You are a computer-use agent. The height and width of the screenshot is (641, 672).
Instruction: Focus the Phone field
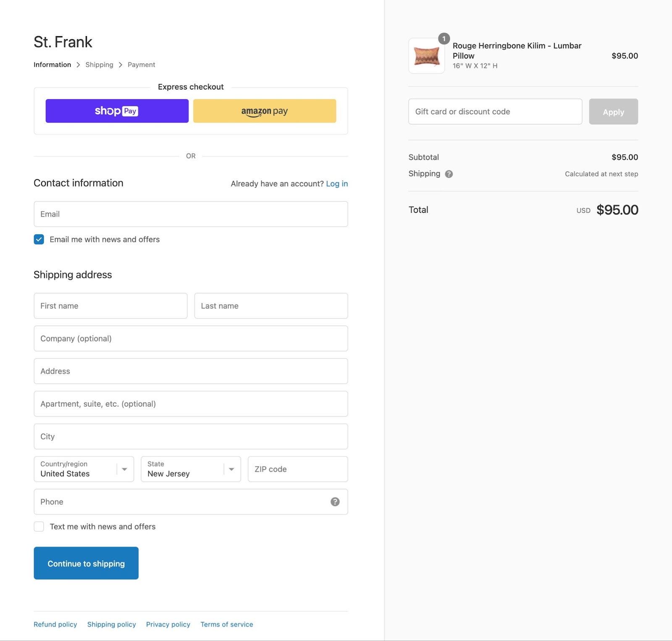coord(191,502)
